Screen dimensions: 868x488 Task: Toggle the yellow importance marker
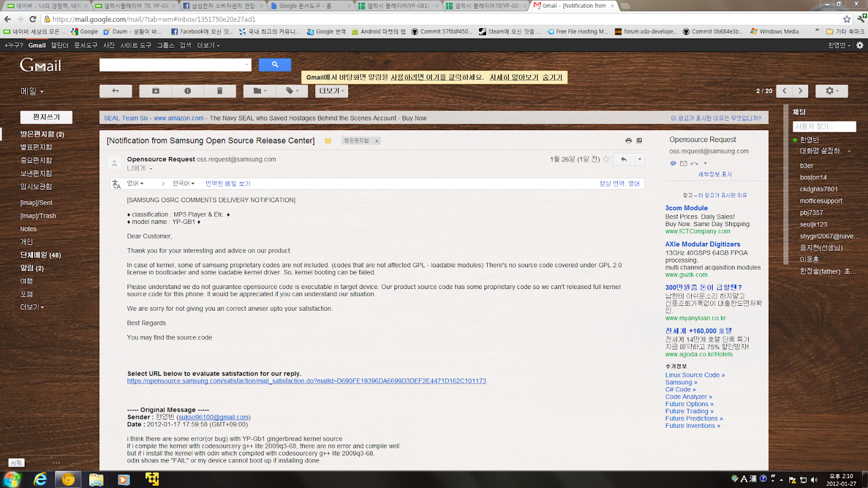pos(328,141)
